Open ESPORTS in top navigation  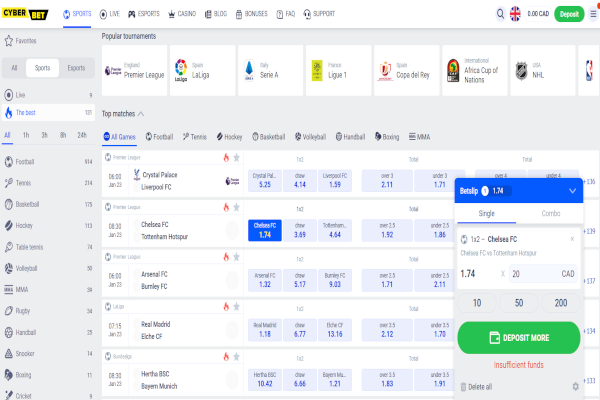[x=144, y=14]
